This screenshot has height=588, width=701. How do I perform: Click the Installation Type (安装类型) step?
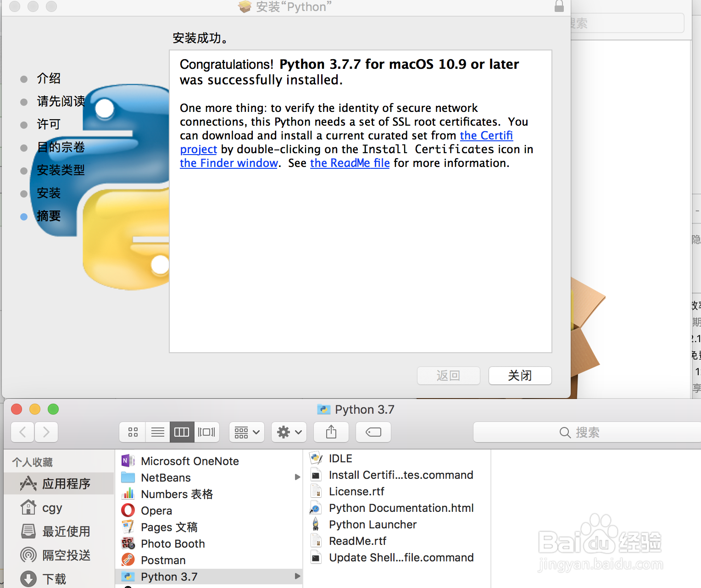61,170
